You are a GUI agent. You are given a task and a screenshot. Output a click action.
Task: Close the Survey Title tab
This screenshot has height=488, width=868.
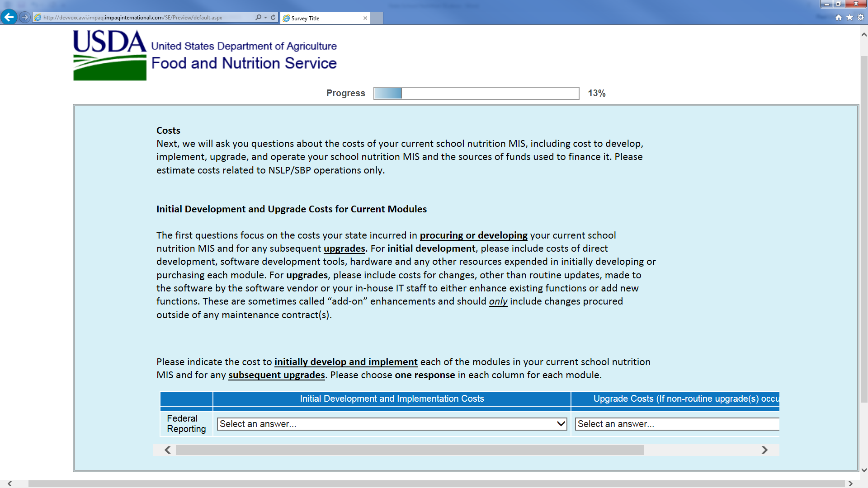point(365,18)
